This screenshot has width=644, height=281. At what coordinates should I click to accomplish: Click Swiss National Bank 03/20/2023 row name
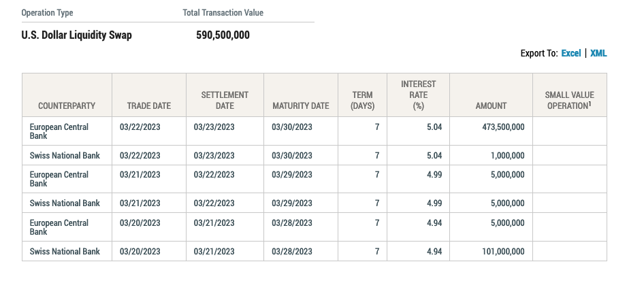point(65,252)
